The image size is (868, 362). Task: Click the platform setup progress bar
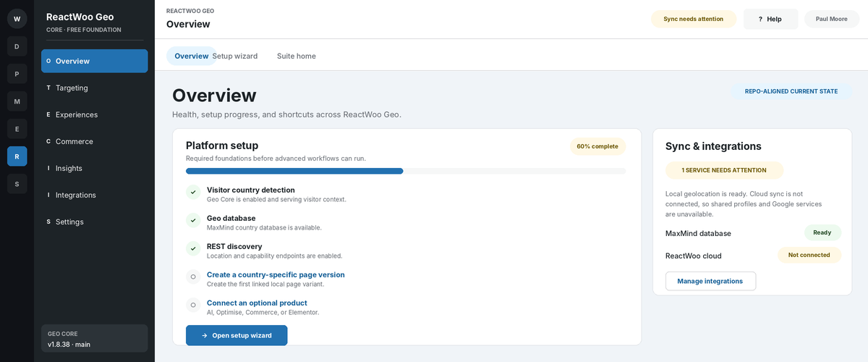tap(406, 171)
